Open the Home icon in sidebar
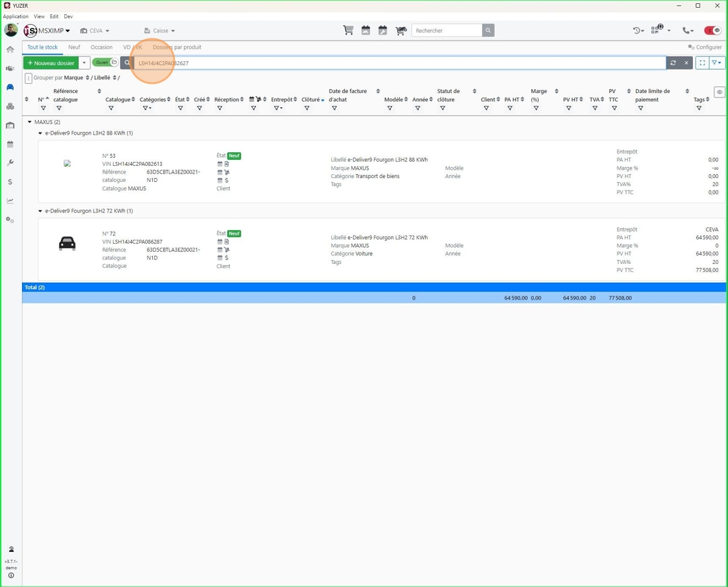This screenshot has width=728, height=587. coord(10,49)
